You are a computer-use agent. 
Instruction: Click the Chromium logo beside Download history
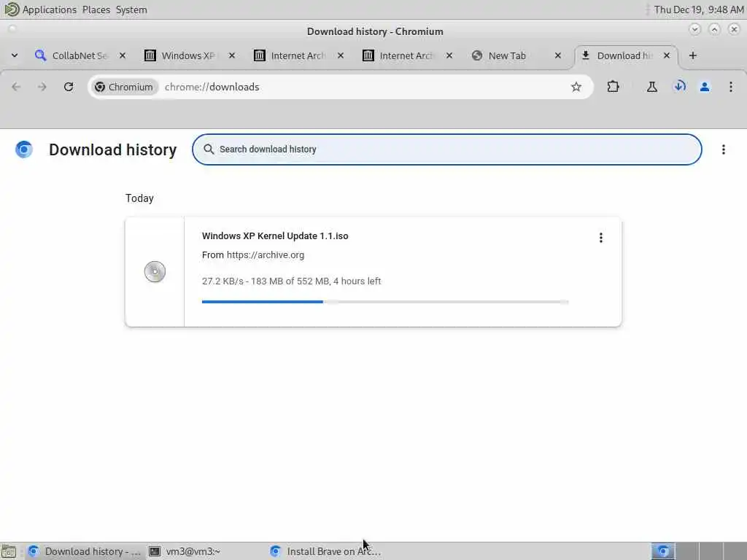(24, 149)
